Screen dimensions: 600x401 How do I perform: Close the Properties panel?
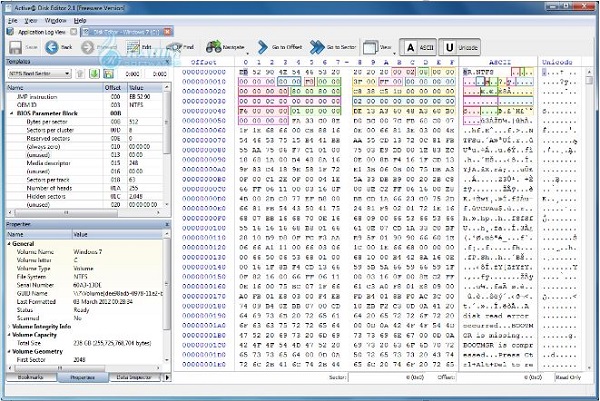tap(167, 224)
